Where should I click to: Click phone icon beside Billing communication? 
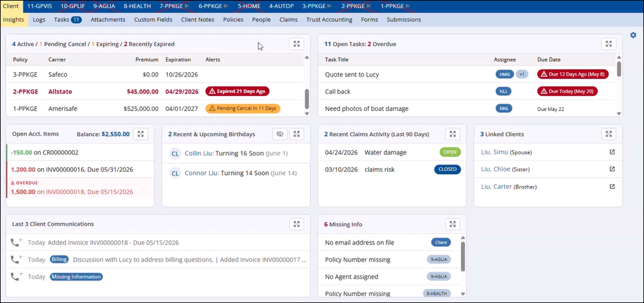tap(16, 260)
